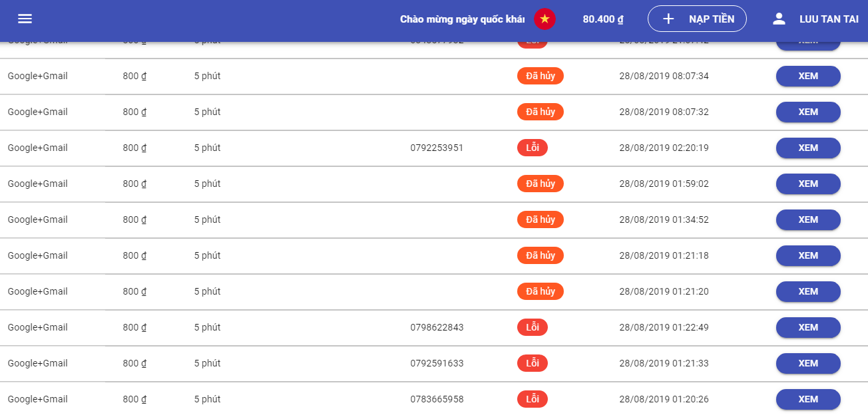Click the Chào mừng ngày quốc khánh text
This screenshot has width=868, height=417.
point(462,19)
